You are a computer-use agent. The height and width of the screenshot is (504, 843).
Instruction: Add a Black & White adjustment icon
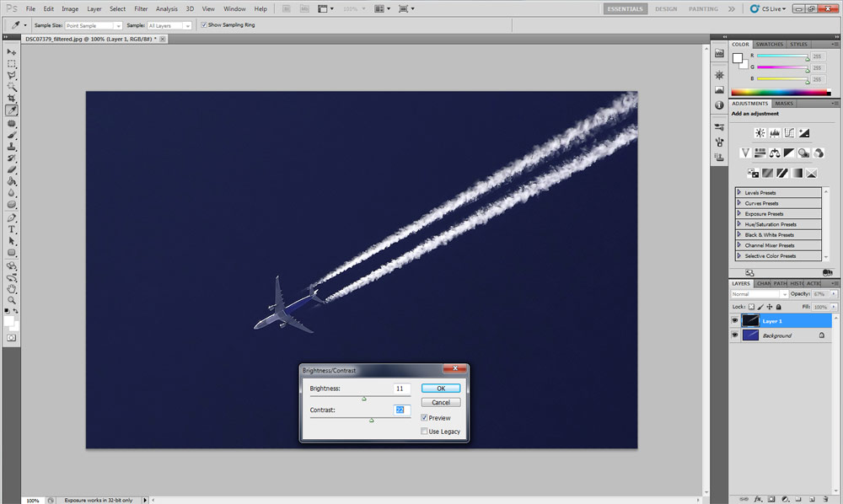point(789,153)
